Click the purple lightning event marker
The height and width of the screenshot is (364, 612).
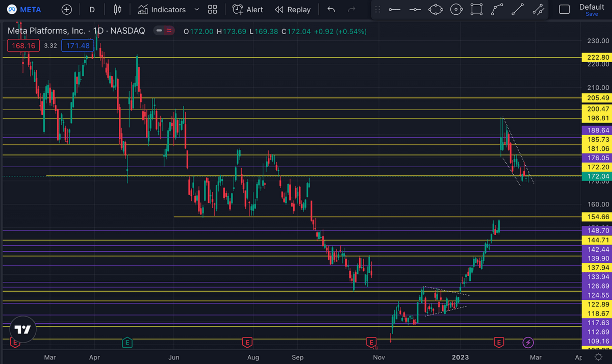pos(529,342)
